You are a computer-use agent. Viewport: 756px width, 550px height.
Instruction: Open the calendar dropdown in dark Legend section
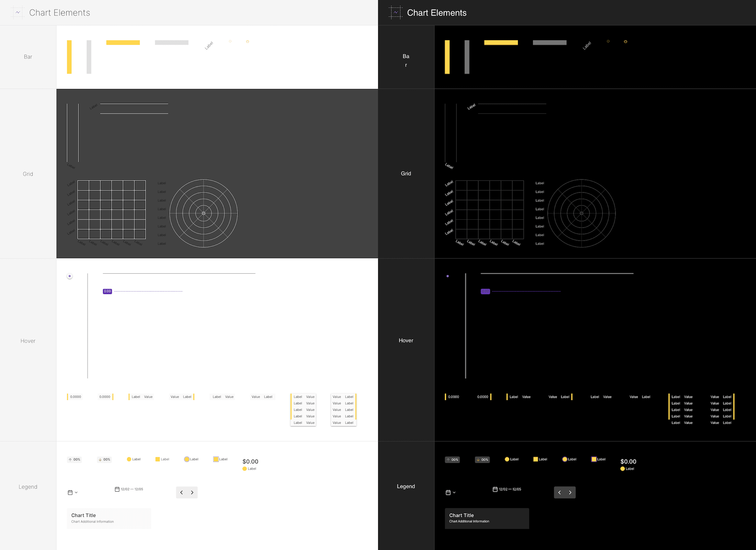[451, 493]
